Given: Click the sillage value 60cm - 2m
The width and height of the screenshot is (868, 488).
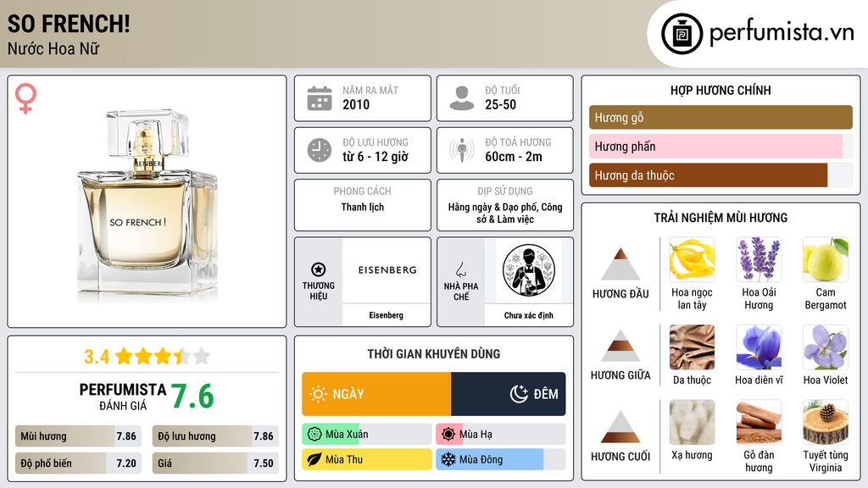Looking at the screenshot, I should click(514, 157).
